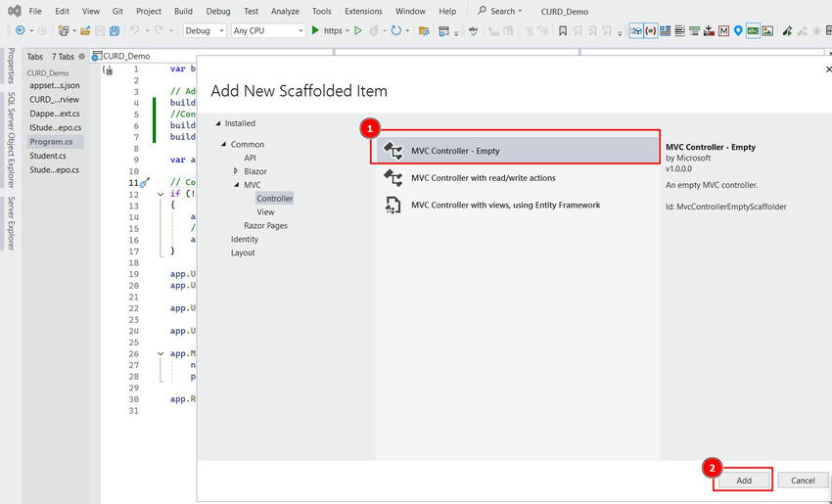Click the Save All toolbar icon
The image size is (832, 504).
[115, 30]
